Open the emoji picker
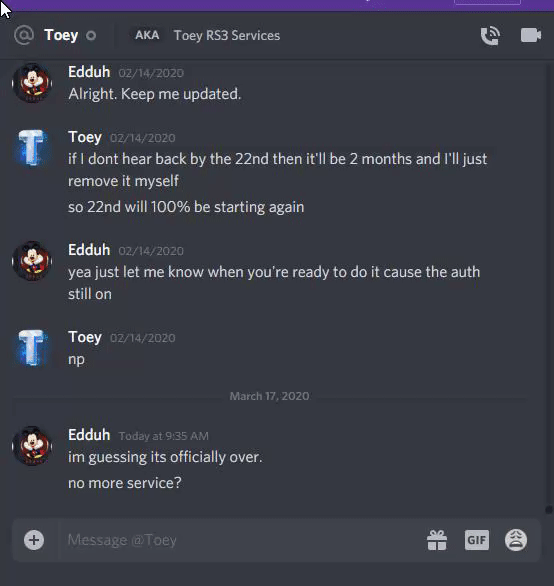This screenshot has width=554, height=586. [x=516, y=540]
